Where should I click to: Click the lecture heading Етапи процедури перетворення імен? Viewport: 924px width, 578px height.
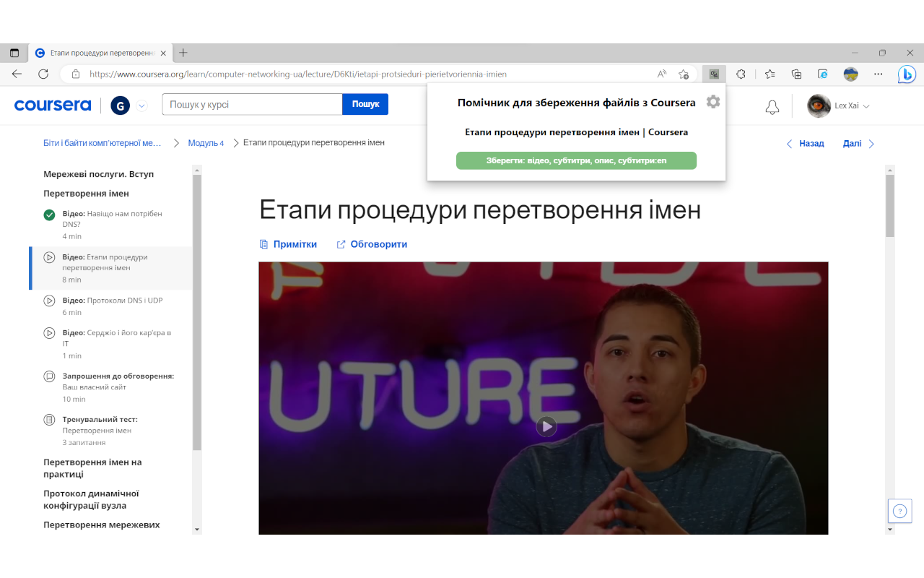click(x=480, y=210)
